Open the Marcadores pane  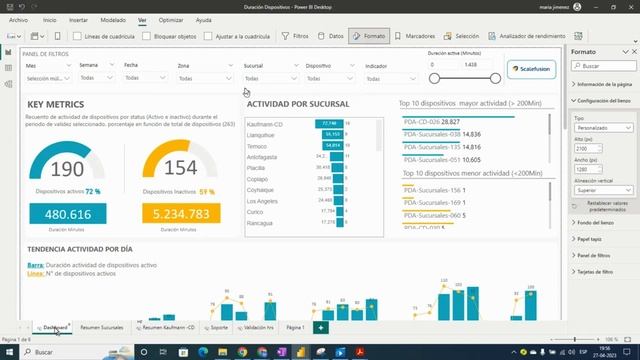click(x=415, y=36)
